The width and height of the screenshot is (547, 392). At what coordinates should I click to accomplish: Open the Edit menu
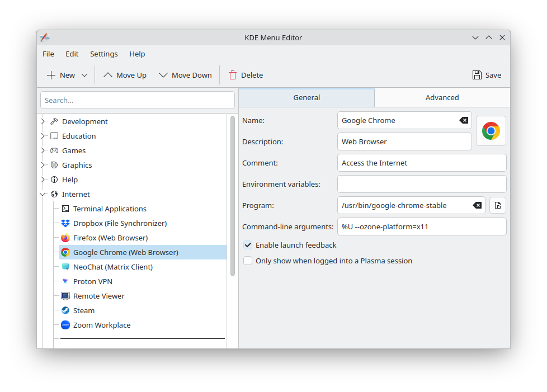tap(72, 54)
